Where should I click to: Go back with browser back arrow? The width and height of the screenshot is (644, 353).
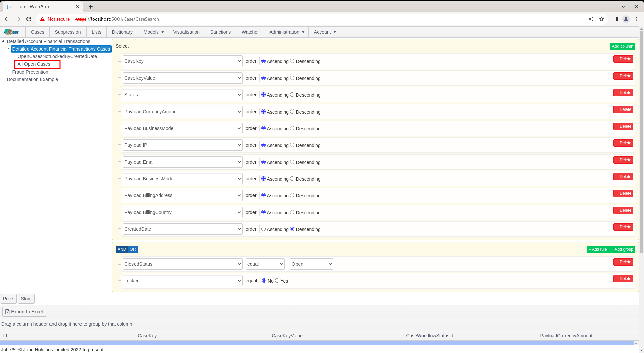(x=7, y=19)
